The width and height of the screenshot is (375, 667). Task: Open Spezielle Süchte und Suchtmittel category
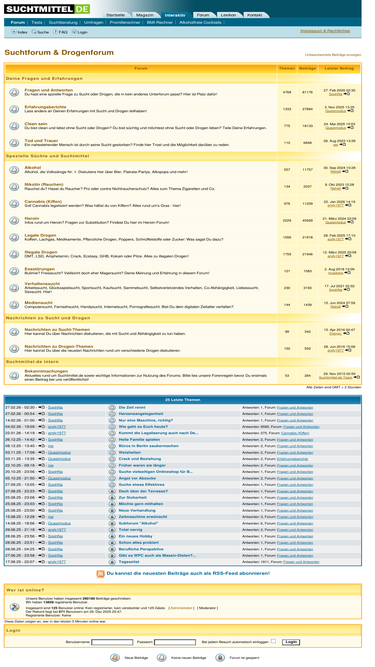[x=47, y=156]
